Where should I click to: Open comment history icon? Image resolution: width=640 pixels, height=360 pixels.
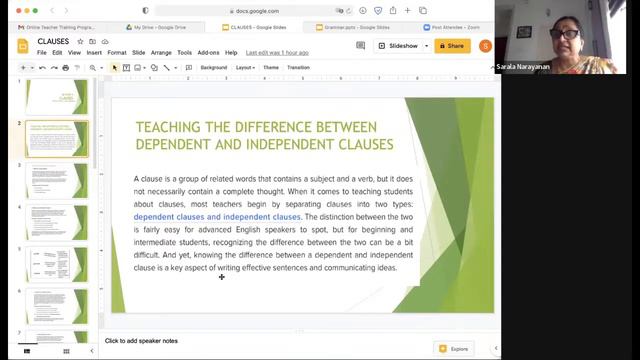[x=360, y=46]
